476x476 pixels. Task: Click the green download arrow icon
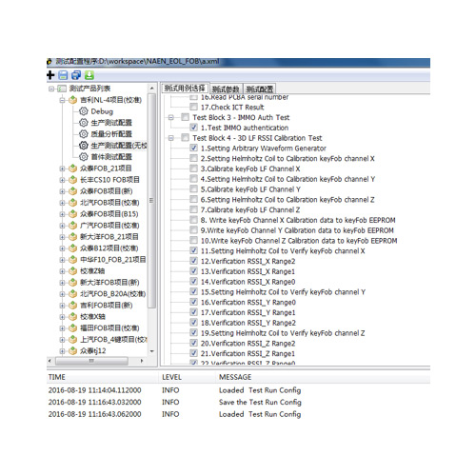point(89,75)
